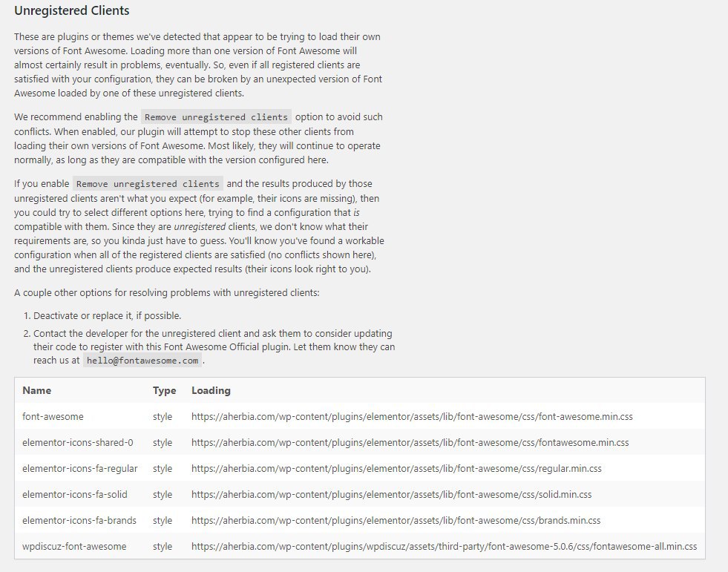
Task: Click the 'Name' column header
Action: coord(36,390)
